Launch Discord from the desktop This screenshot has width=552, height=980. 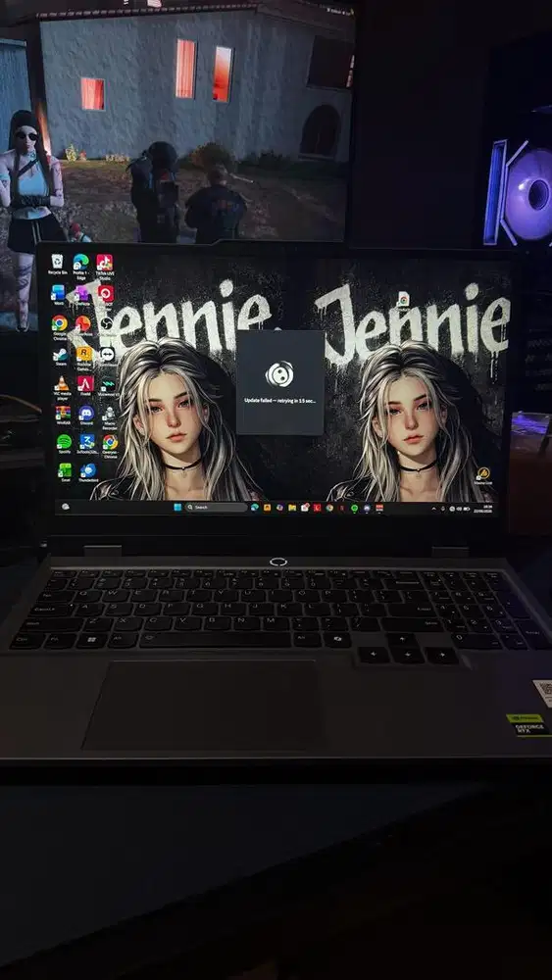pos(86,413)
